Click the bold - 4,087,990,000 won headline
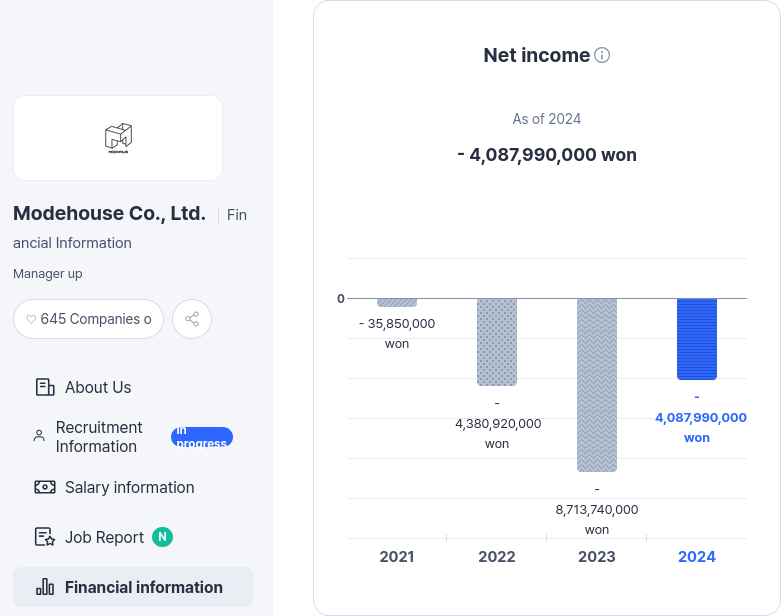781x616 pixels. (547, 154)
